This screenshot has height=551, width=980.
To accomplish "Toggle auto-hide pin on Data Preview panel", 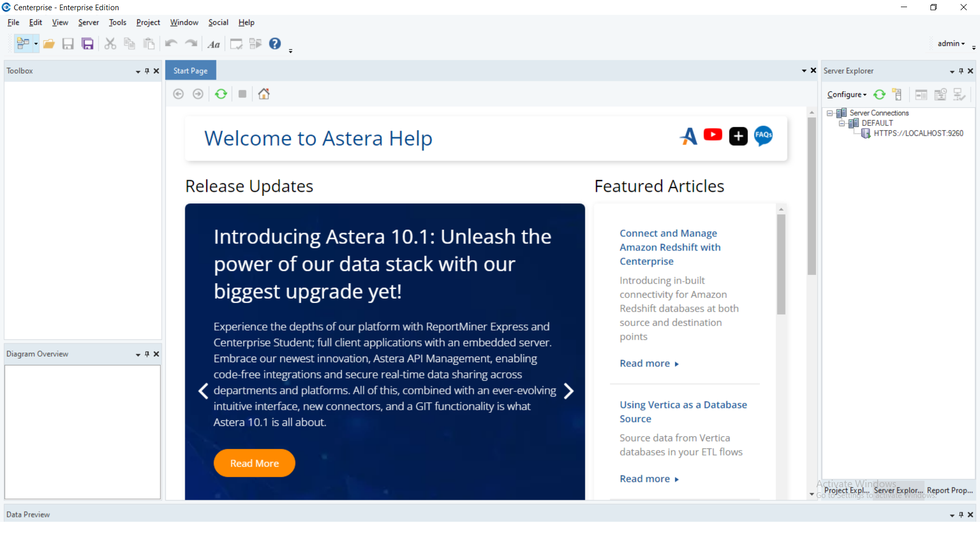I will click(x=961, y=515).
